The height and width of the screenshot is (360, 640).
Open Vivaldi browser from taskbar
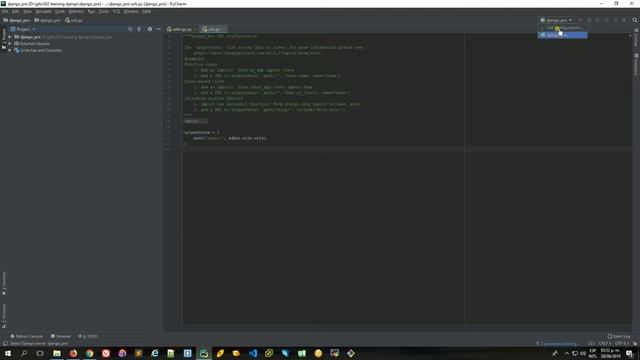(106, 353)
